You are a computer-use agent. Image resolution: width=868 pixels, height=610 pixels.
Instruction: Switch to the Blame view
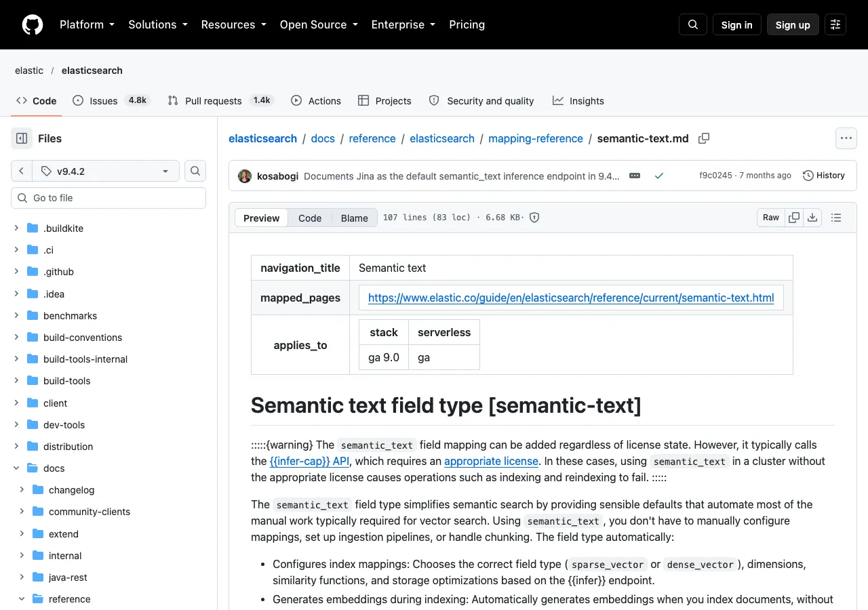[355, 218]
